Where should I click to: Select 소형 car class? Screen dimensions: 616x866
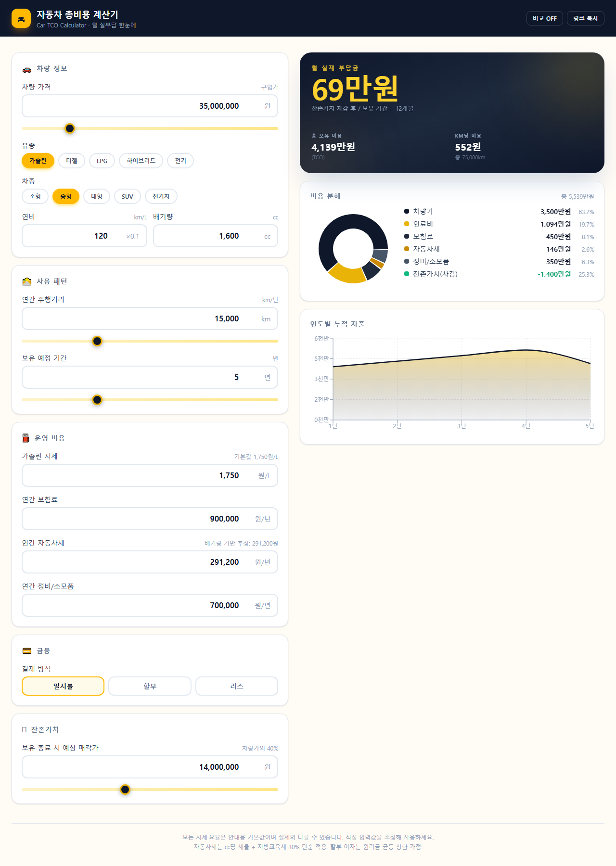pyautogui.click(x=35, y=196)
